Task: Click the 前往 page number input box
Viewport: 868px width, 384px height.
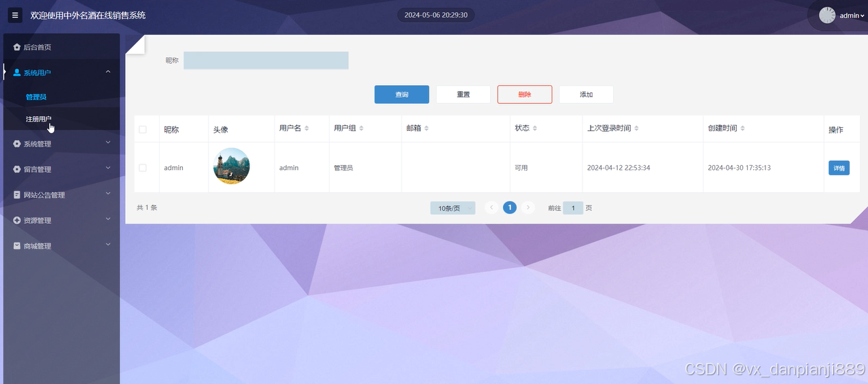Action: [x=573, y=208]
